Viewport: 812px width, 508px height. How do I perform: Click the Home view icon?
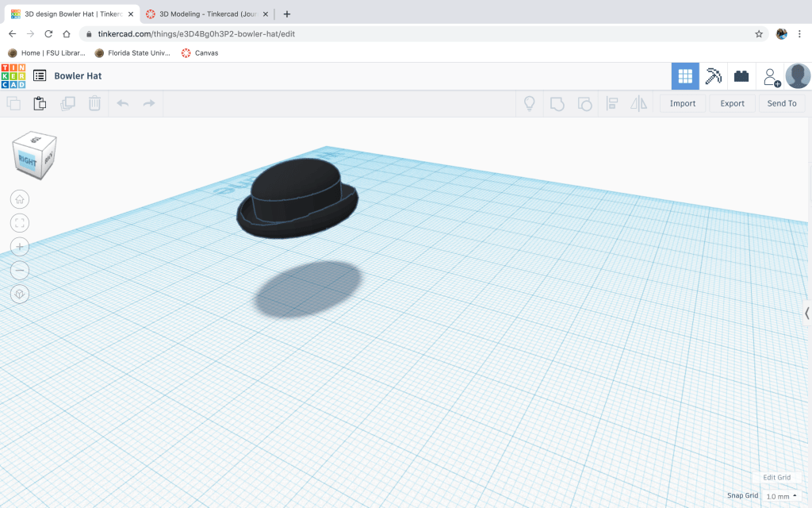tap(20, 199)
